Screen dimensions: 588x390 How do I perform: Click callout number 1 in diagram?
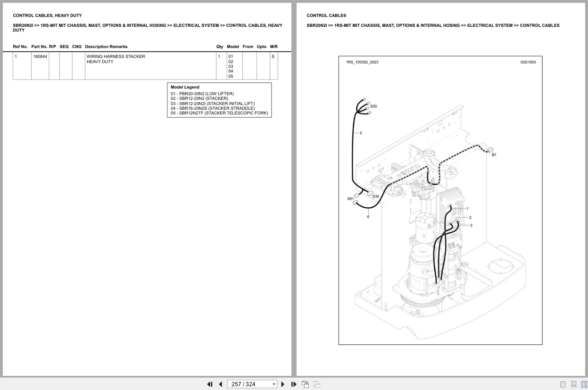[467, 208]
